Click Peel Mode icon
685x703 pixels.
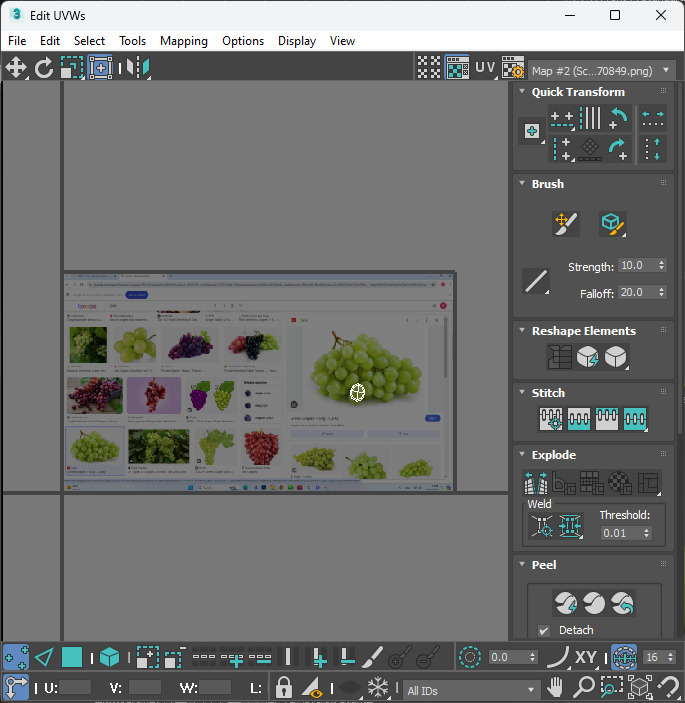594,603
